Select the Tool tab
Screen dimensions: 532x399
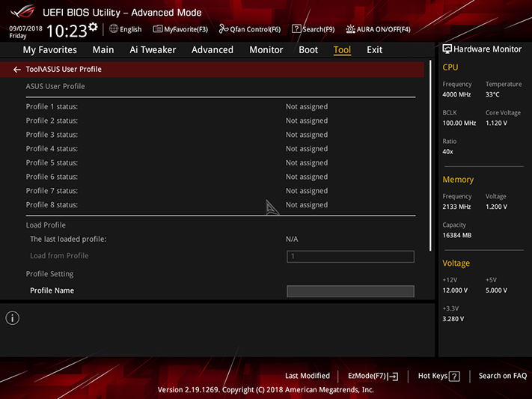pyautogui.click(x=342, y=50)
